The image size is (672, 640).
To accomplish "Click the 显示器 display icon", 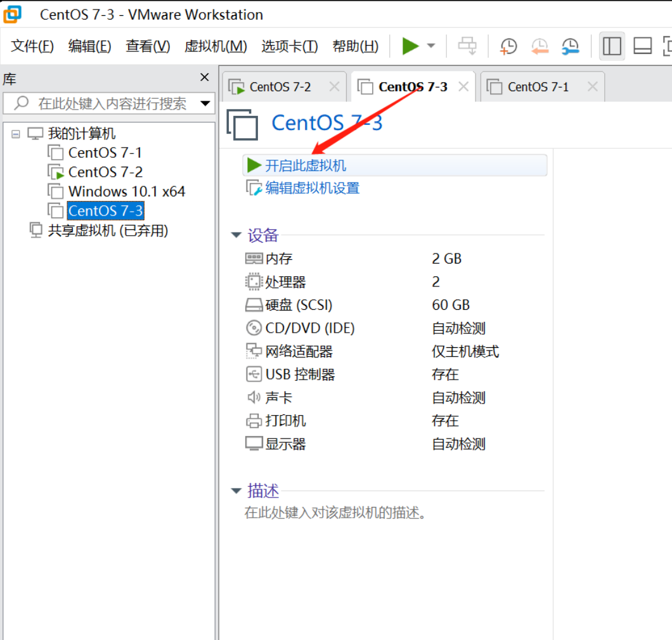I will (x=254, y=444).
